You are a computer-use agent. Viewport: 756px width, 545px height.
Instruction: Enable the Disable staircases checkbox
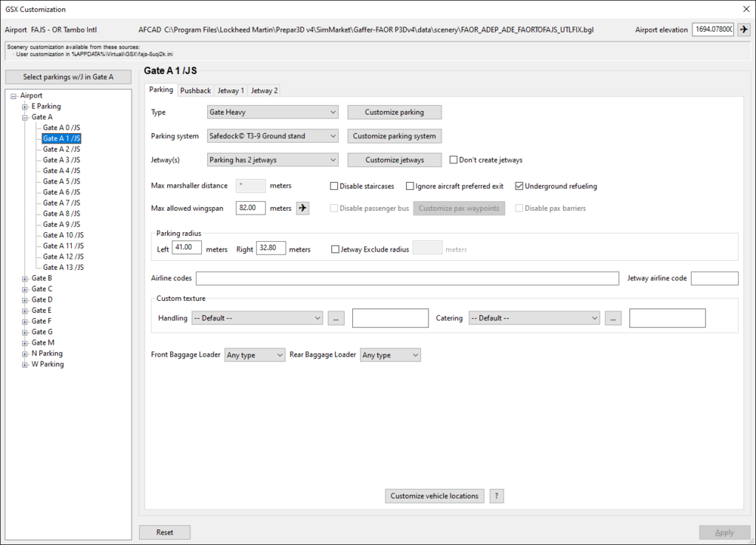pyautogui.click(x=335, y=186)
